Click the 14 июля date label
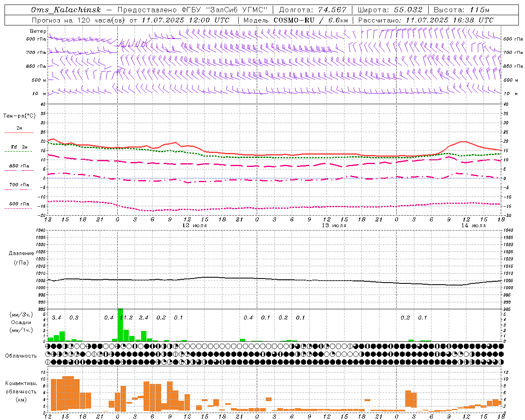The width and height of the screenshot is (525, 420). click(x=473, y=226)
